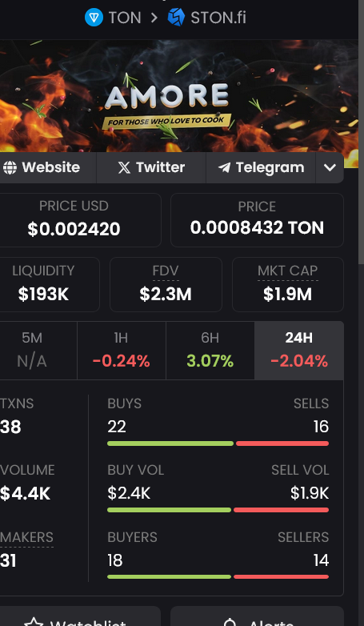Open the Telegram link
This screenshot has width=364, height=626.
[261, 167]
